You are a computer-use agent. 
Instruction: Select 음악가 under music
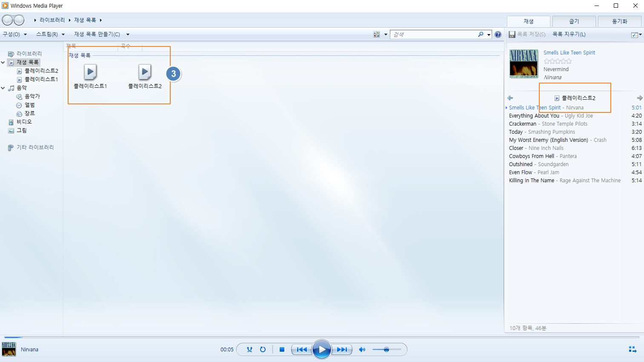pyautogui.click(x=32, y=96)
